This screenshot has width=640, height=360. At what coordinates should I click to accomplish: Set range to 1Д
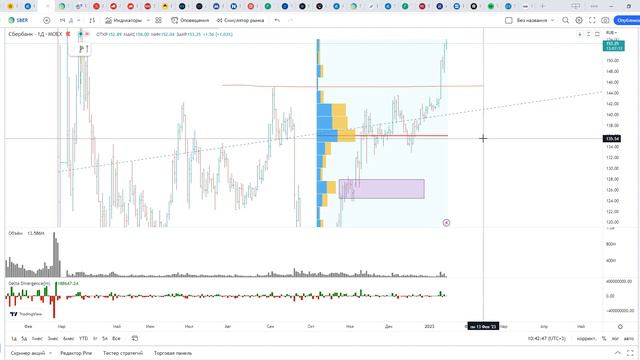[14, 338]
